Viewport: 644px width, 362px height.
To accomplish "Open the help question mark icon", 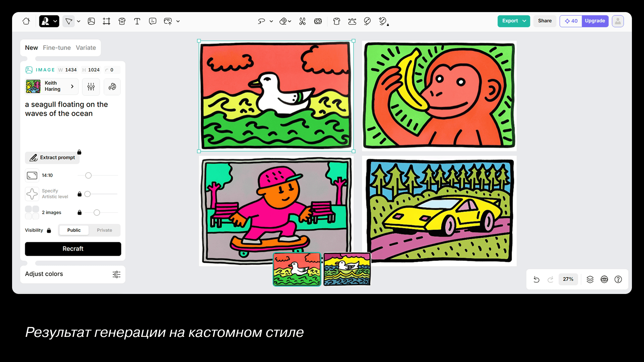I will click(618, 279).
